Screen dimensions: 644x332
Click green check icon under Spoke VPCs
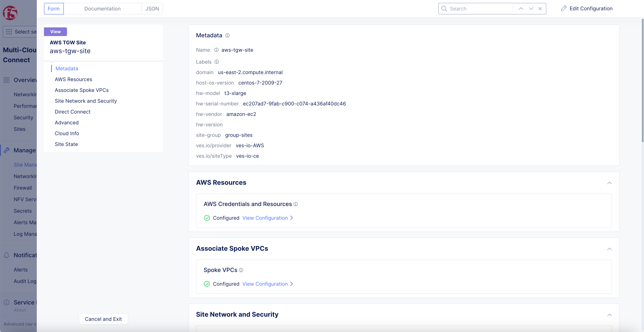pos(207,284)
